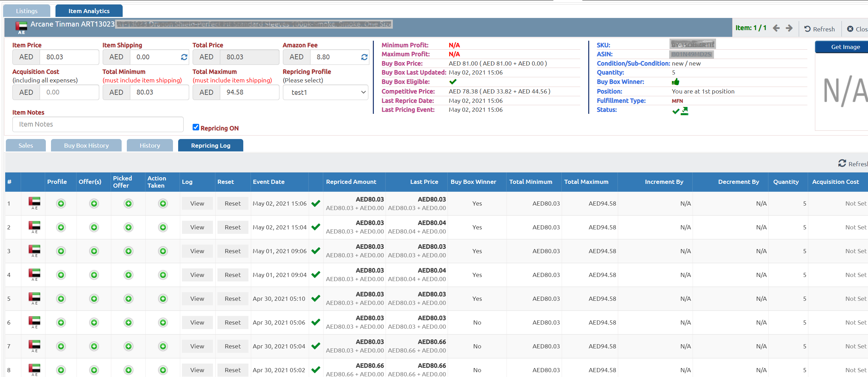Screen dimensions: 868x377
Task: Click the Total Maximum price field
Action: (249, 92)
